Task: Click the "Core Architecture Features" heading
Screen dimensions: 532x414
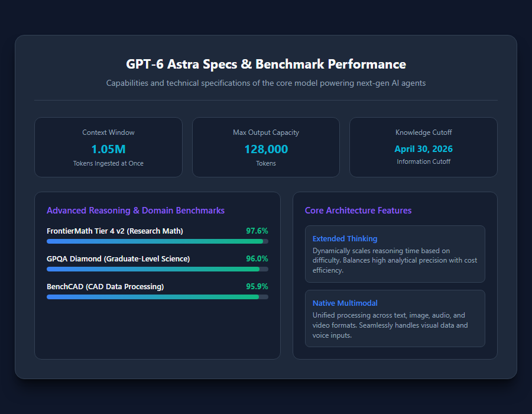Action: point(358,211)
